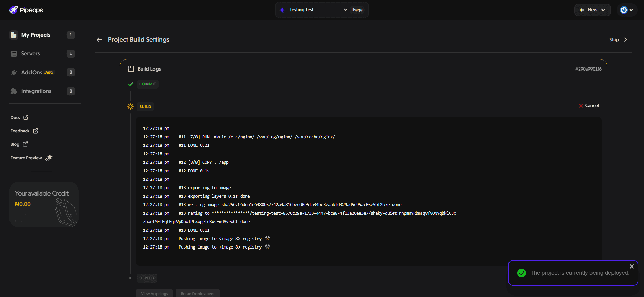Click the '#13 writing image sha256' log line

[290, 205]
